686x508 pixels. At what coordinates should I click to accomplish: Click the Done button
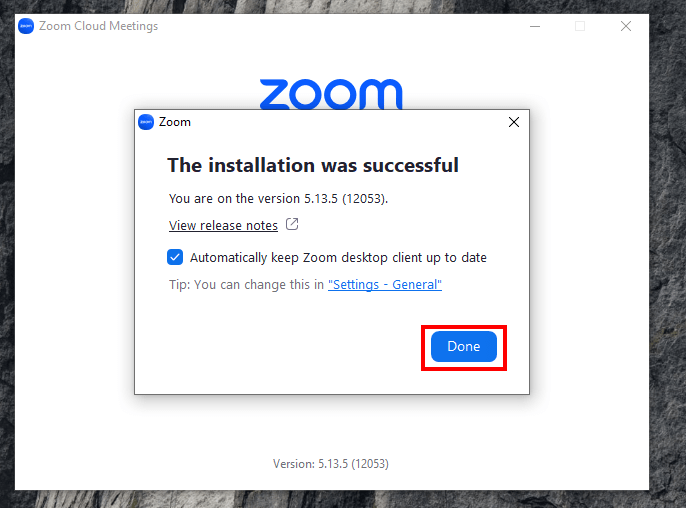coord(464,347)
